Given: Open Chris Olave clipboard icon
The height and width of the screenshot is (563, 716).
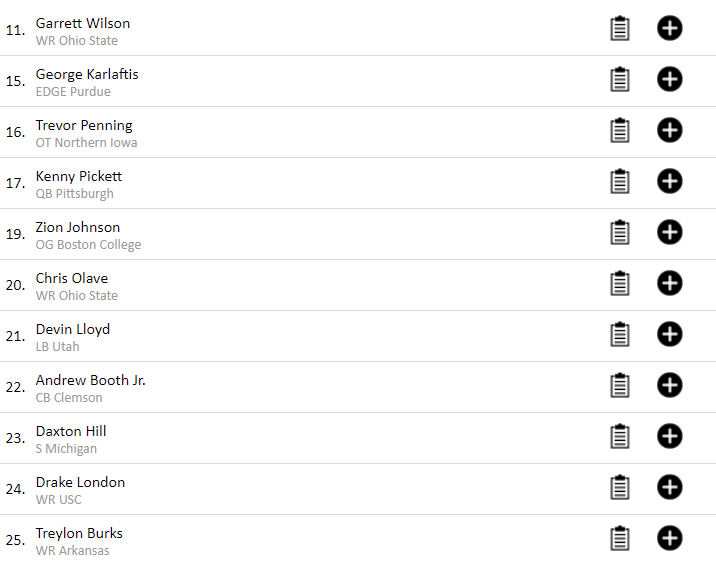Looking at the screenshot, I should (620, 284).
